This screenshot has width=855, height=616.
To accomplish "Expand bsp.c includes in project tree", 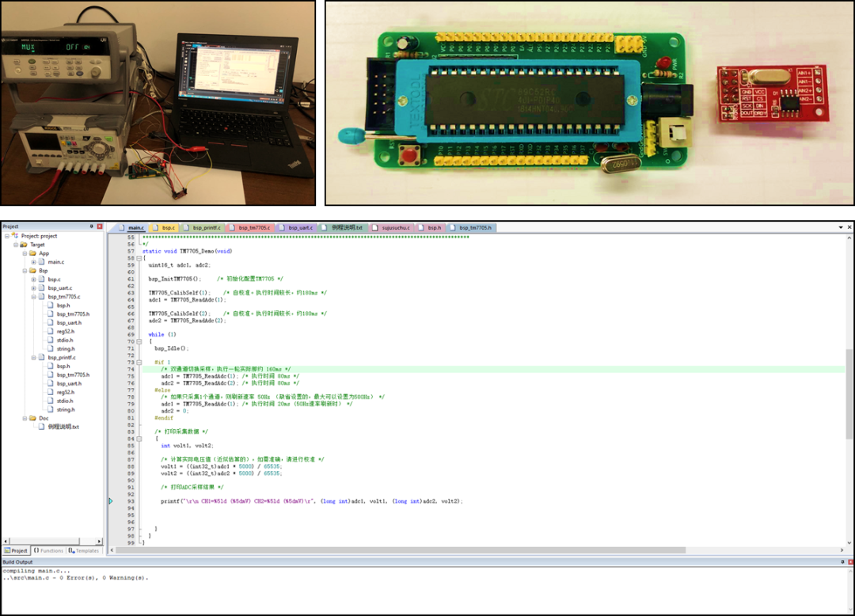I will (33, 279).
